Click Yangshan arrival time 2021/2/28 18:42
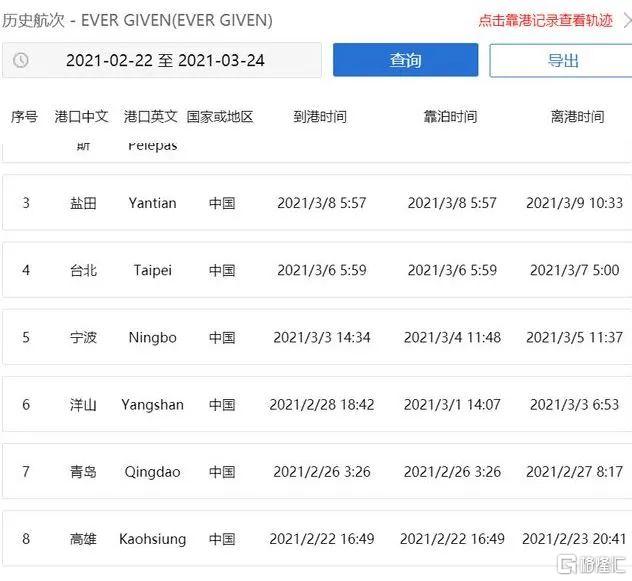Viewport: 632px width, 581px height. (322, 404)
